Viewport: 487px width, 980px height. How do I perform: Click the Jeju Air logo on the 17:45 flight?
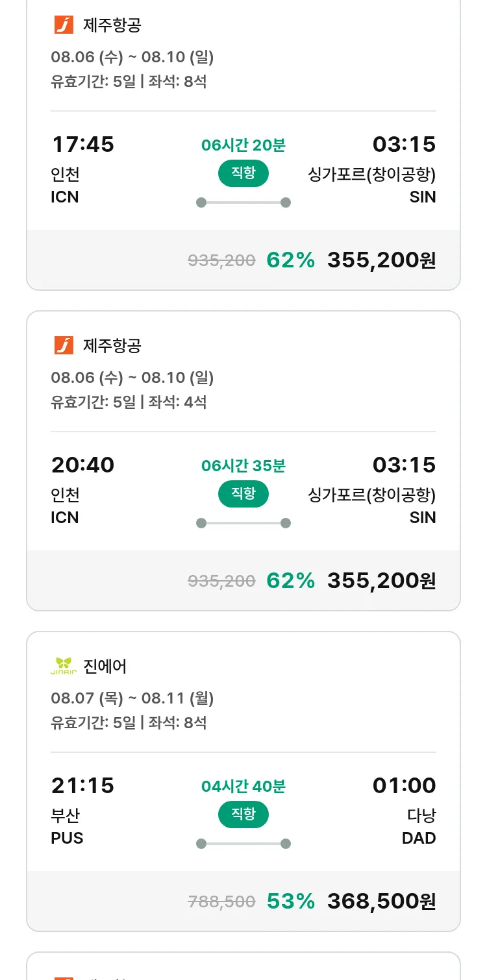[x=64, y=25]
